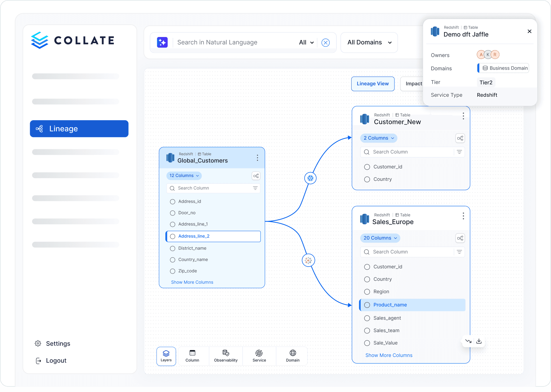The width and height of the screenshot is (551, 392).
Task: Open Global_Customers three-dot options menu
Action: (x=257, y=158)
